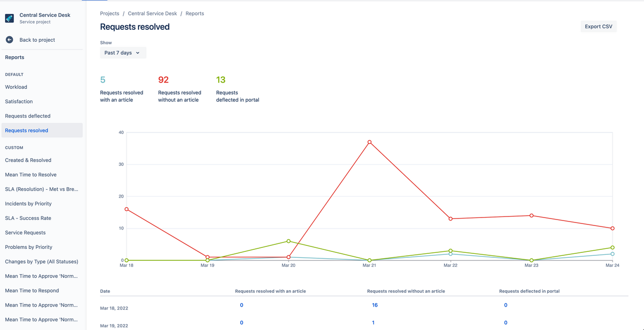Open the Created & Resolved custom report
The image size is (644, 330).
tap(28, 160)
